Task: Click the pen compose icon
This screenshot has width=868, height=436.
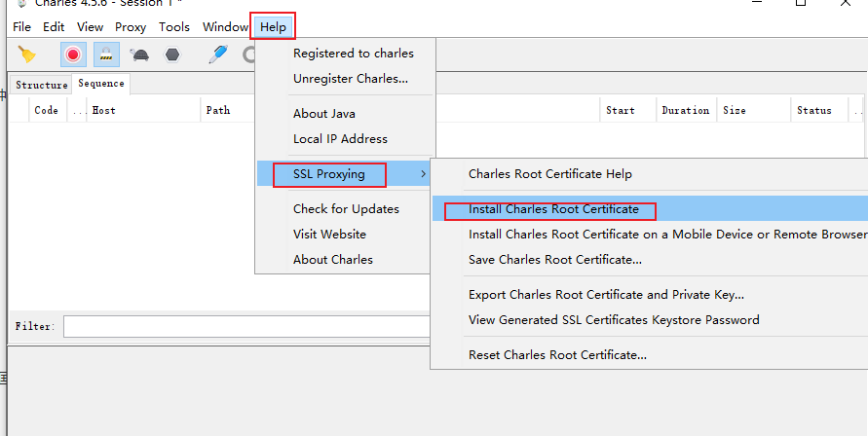Action: 218,54
